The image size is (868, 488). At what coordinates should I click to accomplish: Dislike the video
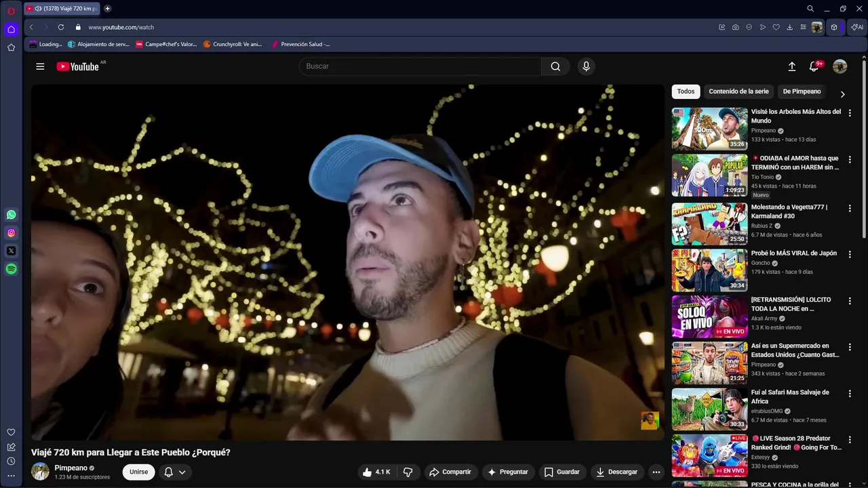coord(408,472)
